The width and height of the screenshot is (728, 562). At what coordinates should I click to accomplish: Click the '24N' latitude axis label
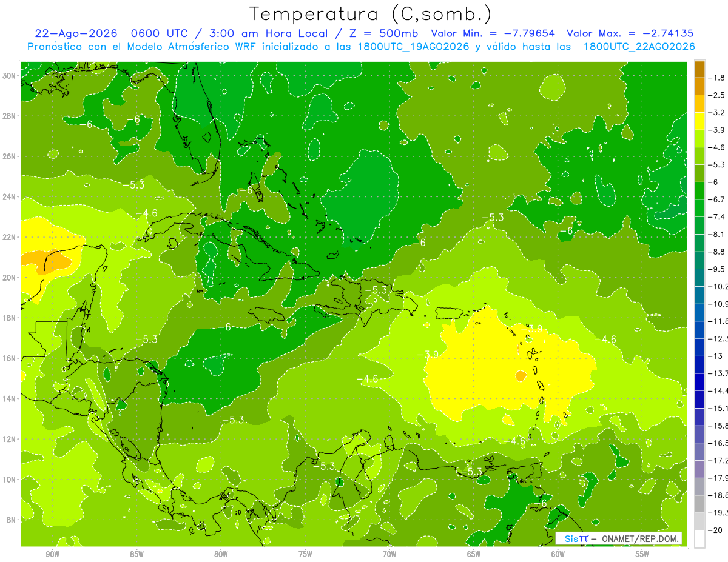click(10, 197)
